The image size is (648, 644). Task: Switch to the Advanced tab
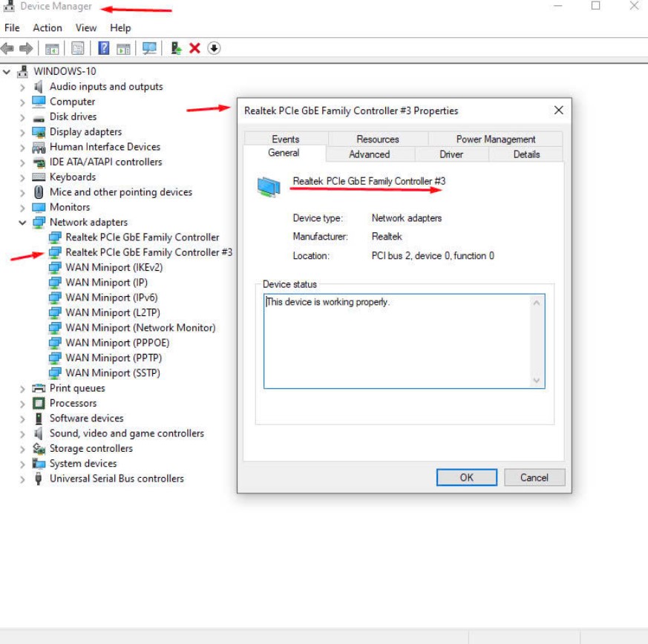370,154
